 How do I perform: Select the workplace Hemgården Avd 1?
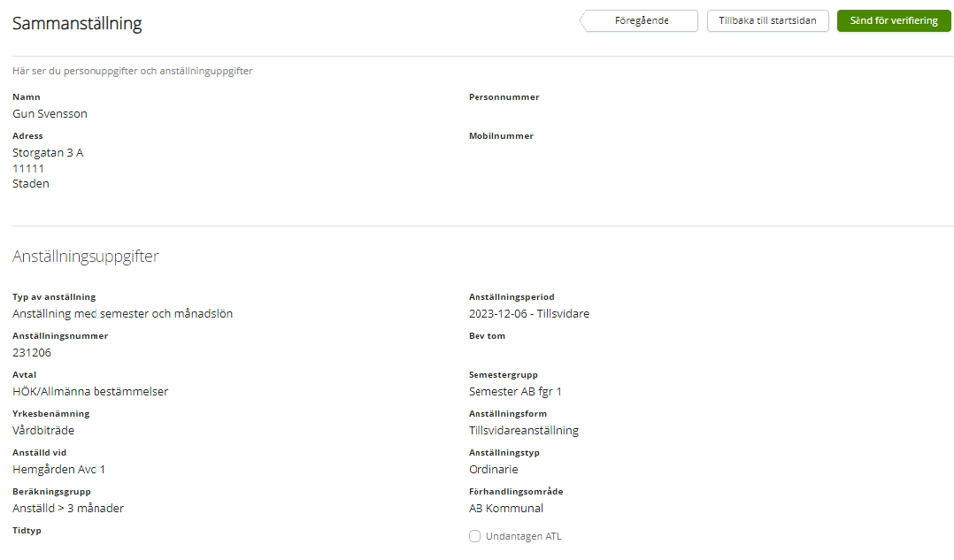point(58,470)
